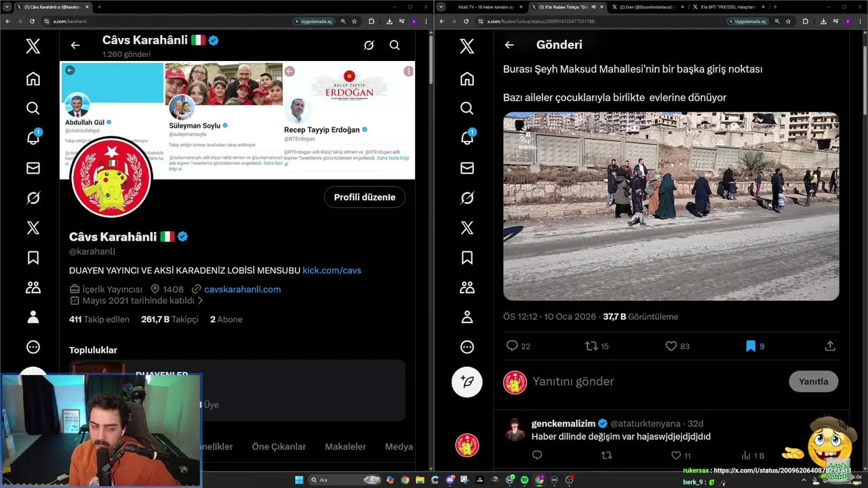
Task: Open right browser profile avatar menu
Action: [848, 21]
